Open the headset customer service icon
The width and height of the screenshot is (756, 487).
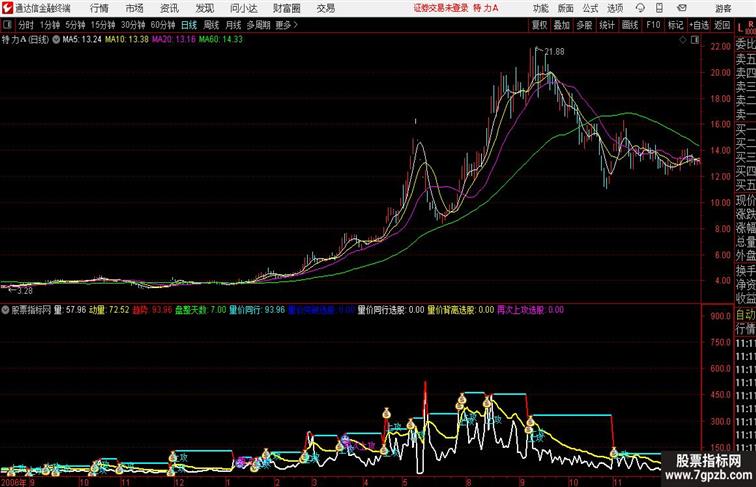click(640, 8)
